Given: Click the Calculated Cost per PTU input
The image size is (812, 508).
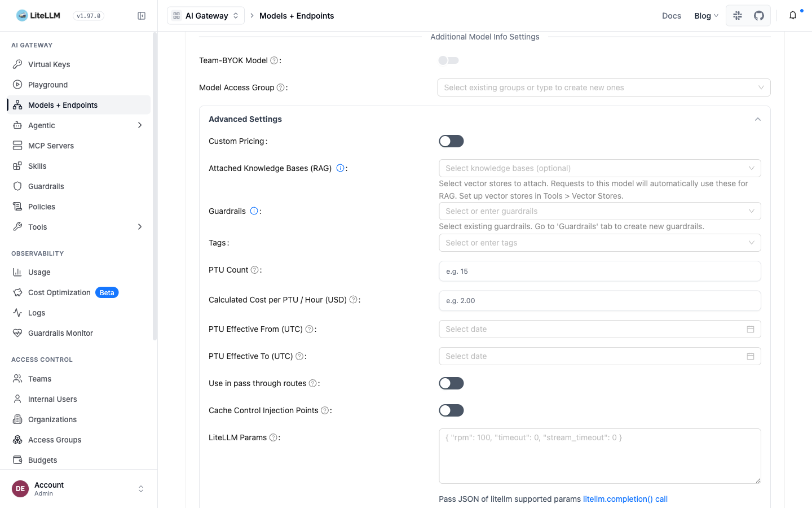Looking at the screenshot, I should point(600,300).
